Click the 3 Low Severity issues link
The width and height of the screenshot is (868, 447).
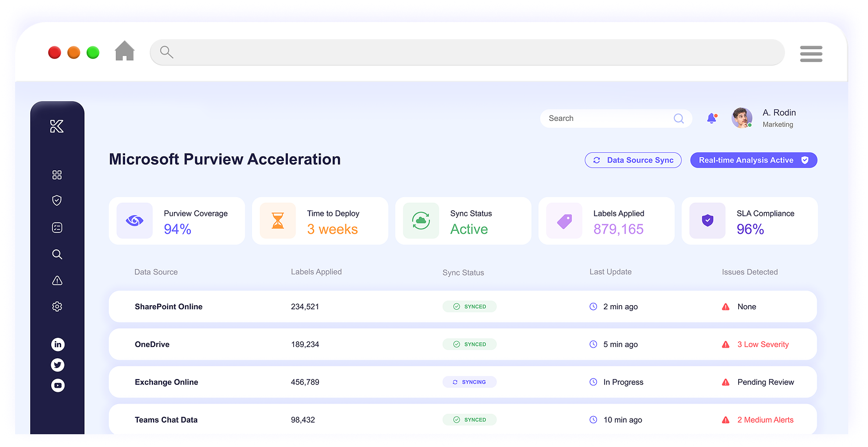tap(763, 345)
